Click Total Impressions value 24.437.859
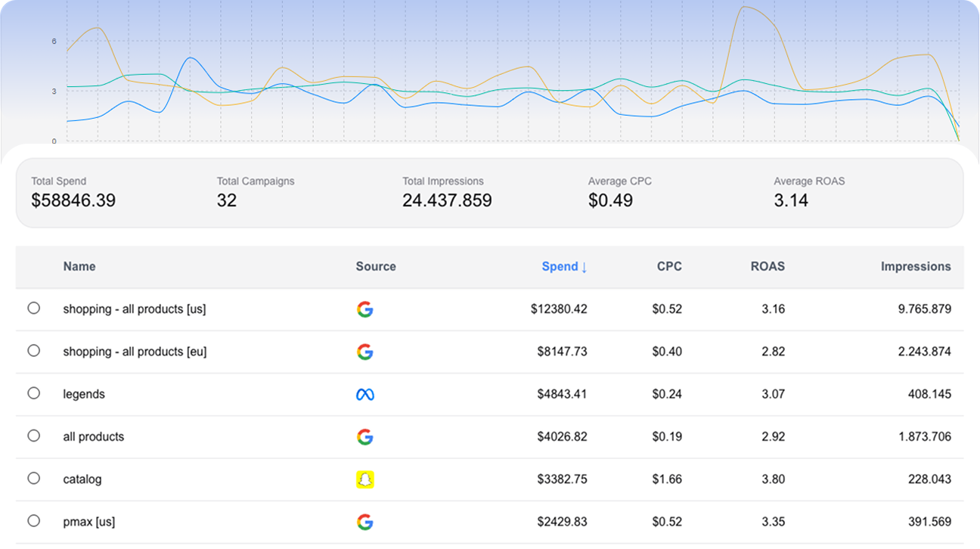The width and height of the screenshot is (980, 549). pyautogui.click(x=447, y=200)
